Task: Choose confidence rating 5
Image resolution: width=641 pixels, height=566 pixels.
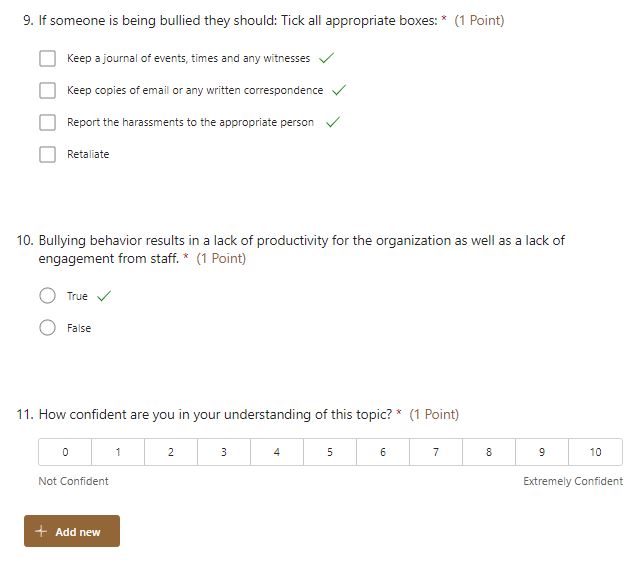Action: point(330,452)
